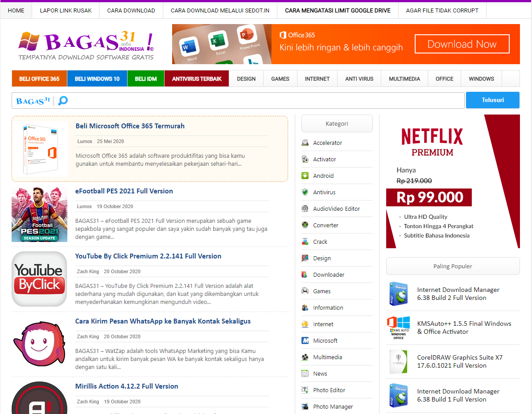The height and width of the screenshot is (414, 532).
Task: Click the WatZap mascot thumbnail
Action: [x=39, y=344]
